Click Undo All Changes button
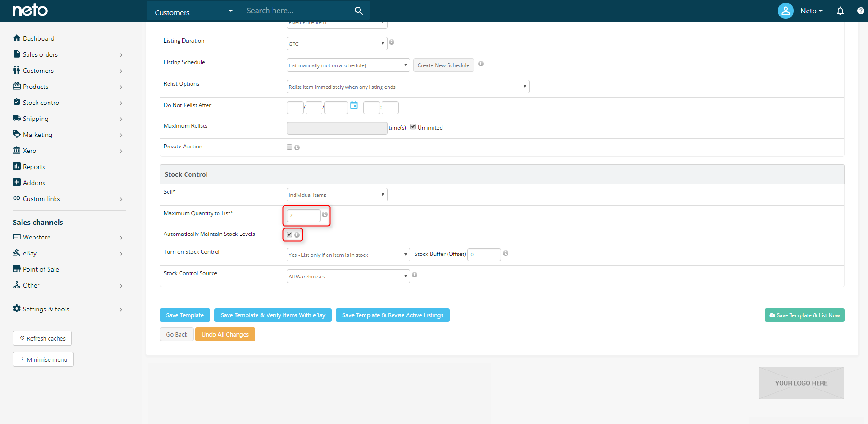This screenshot has width=868, height=424. pos(225,334)
